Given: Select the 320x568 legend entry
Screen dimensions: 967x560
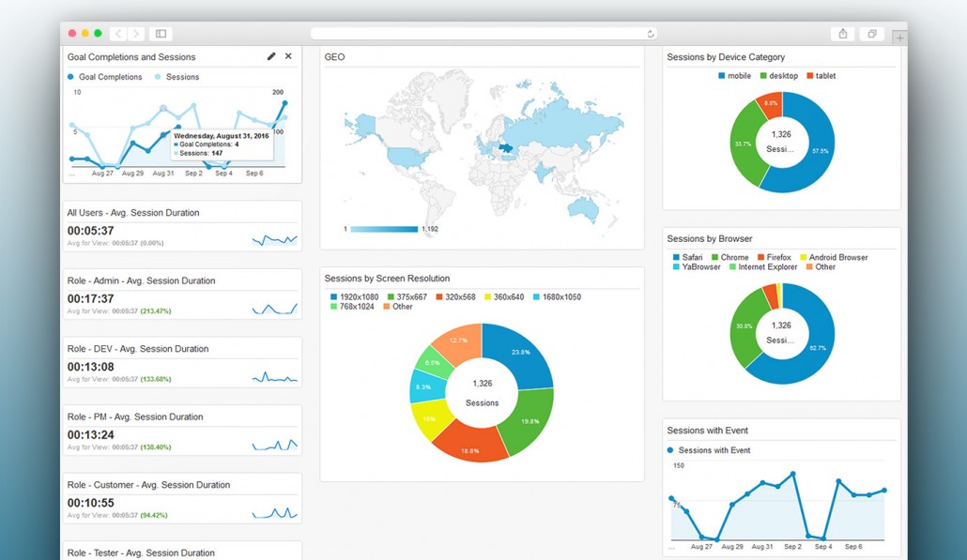Looking at the screenshot, I should (x=455, y=297).
